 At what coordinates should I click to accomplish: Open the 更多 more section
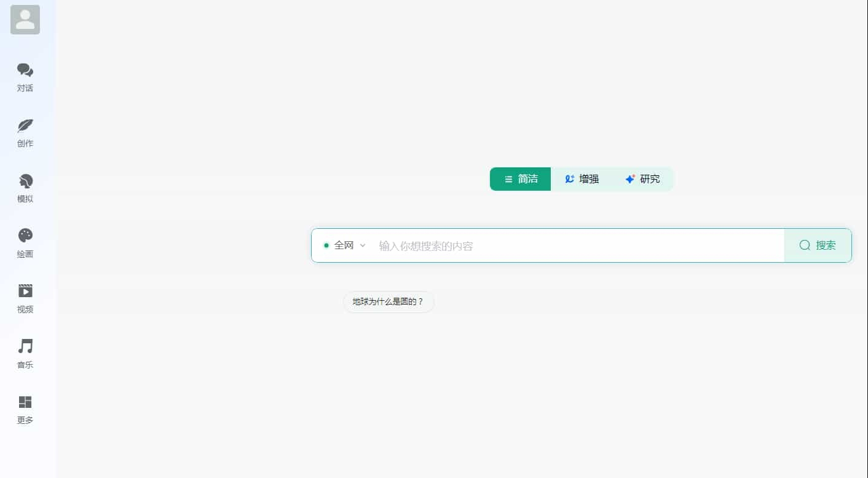coord(25,410)
